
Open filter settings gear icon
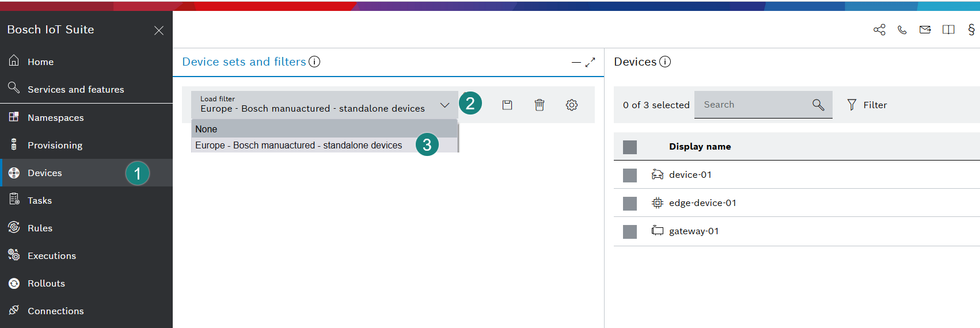point(572,105)
